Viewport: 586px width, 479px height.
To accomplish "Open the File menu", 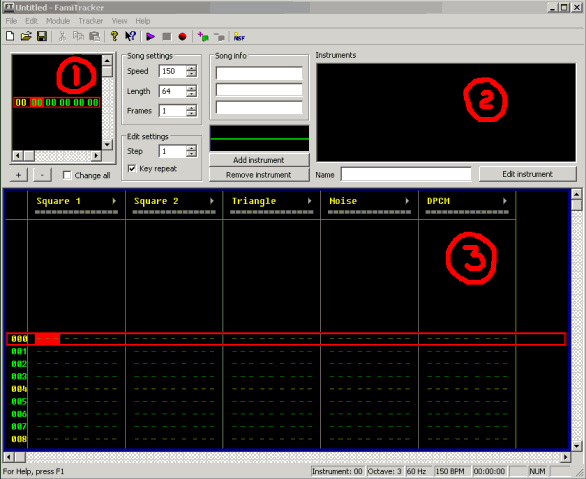I will [11, 21].
